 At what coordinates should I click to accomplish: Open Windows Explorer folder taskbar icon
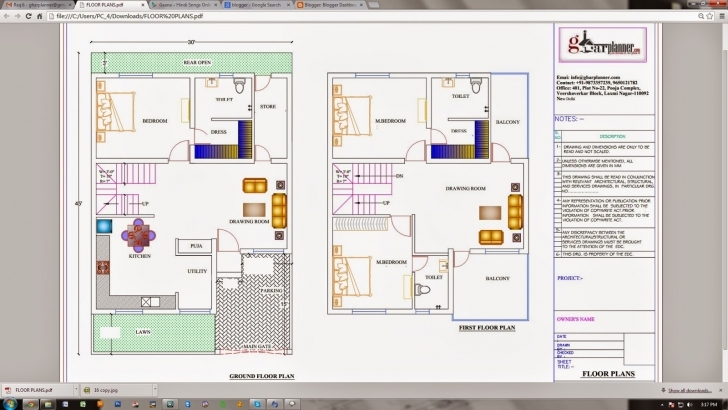48,404
